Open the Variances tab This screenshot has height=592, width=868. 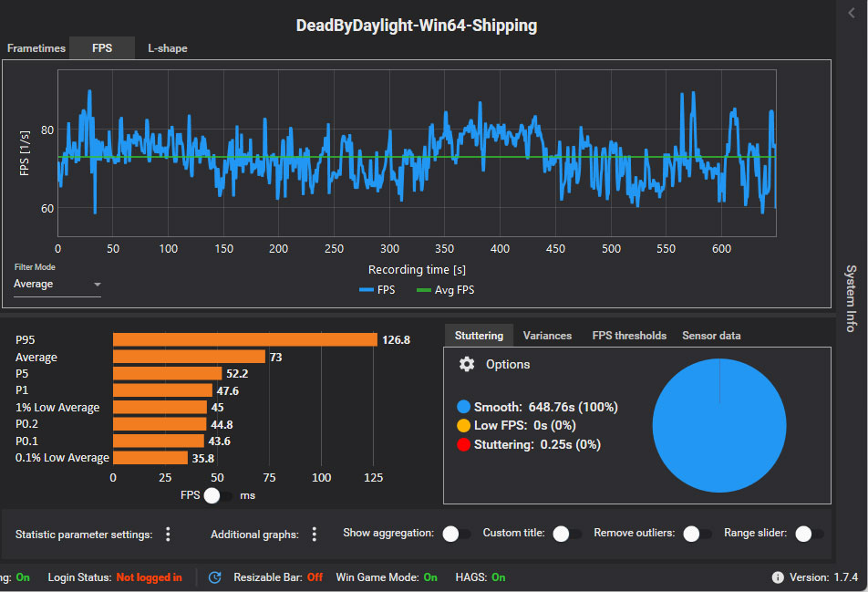547,336
